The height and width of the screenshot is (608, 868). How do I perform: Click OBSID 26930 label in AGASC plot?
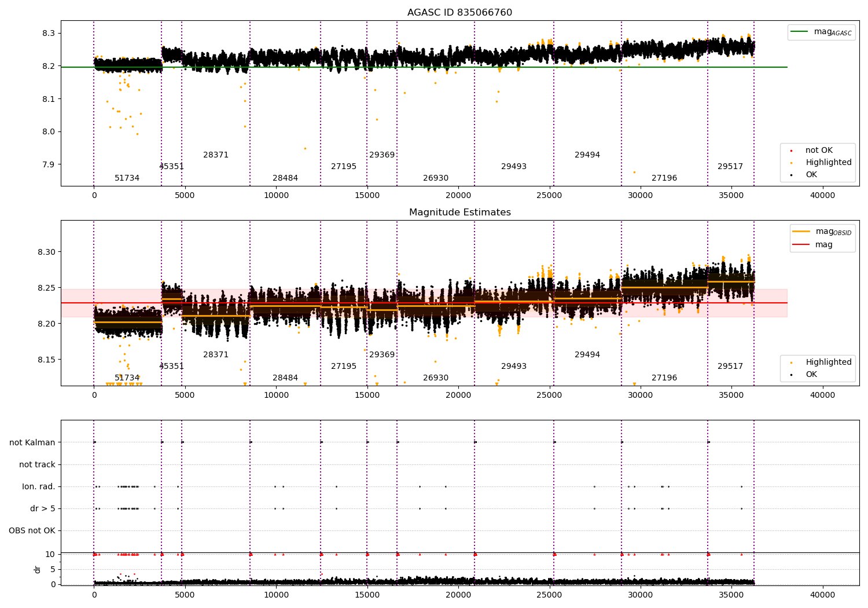click(436, 178)
